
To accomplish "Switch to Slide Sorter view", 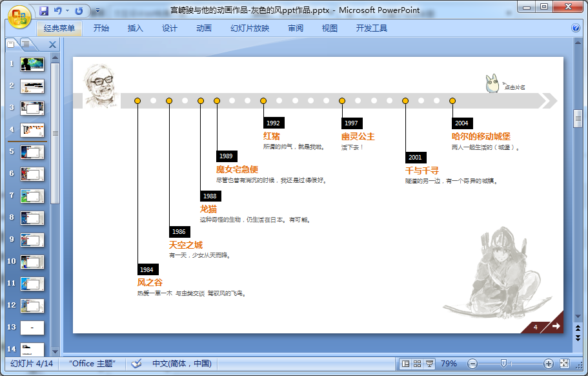I will pos(417,364).
